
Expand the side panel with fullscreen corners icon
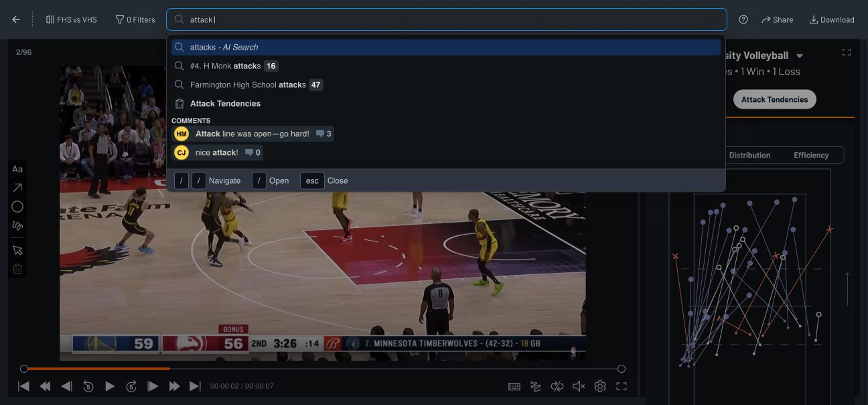tap(846, 52)
